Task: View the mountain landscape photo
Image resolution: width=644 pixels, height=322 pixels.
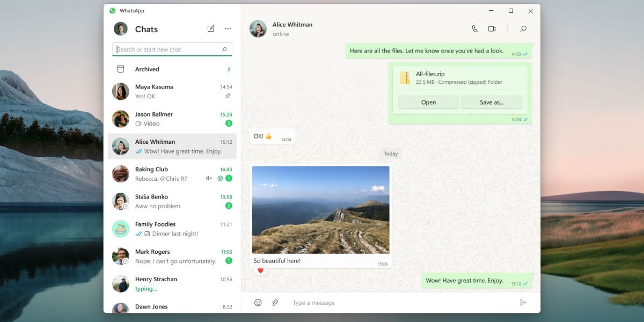Action: [320, 210]
